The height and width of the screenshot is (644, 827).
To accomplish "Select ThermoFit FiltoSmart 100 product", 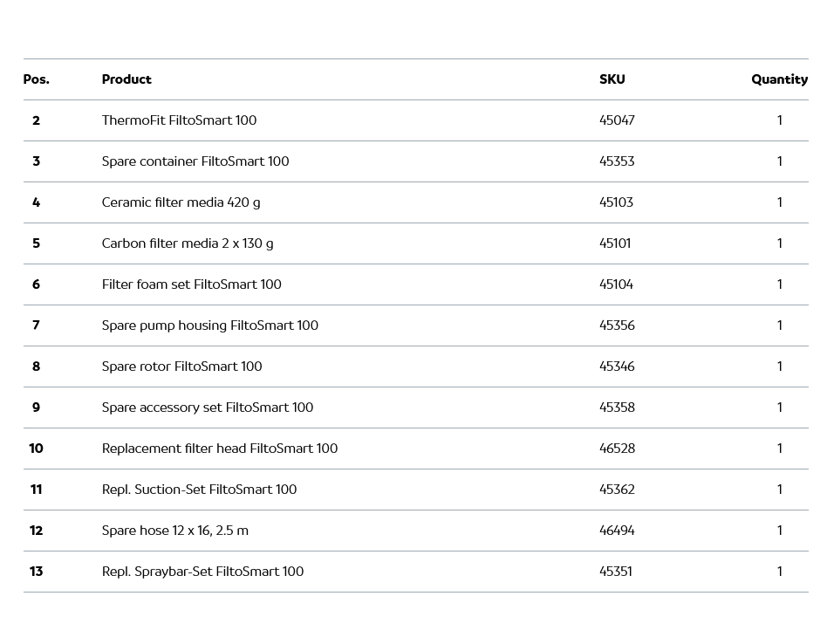I will point(179,120).
